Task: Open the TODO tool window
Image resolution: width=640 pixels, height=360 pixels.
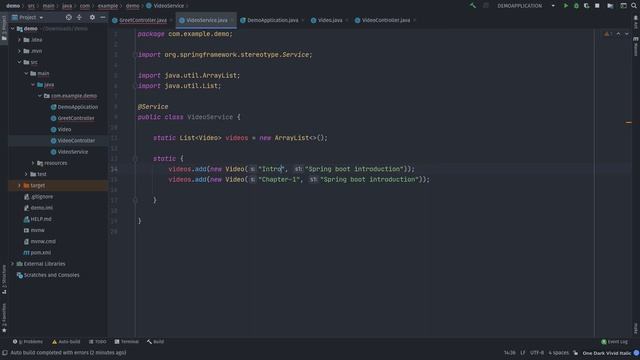Action: pyautogui.click(x=98, y=342)
